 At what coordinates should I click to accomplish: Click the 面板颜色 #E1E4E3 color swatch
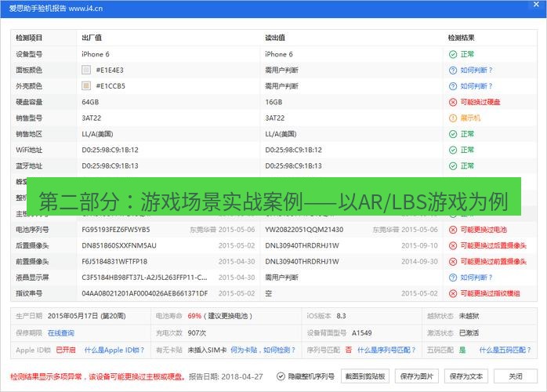[x=86, y=70]
